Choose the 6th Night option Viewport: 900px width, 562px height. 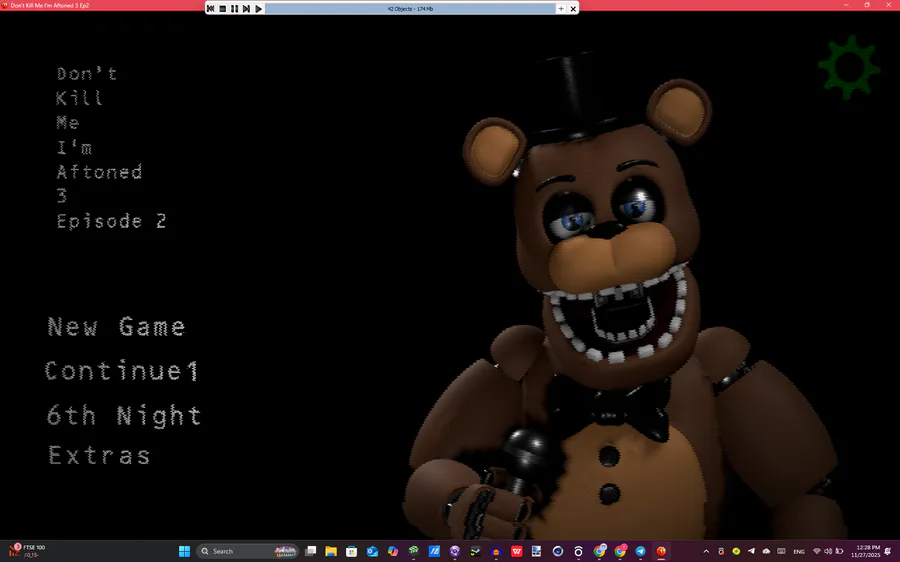coord(124,415)
